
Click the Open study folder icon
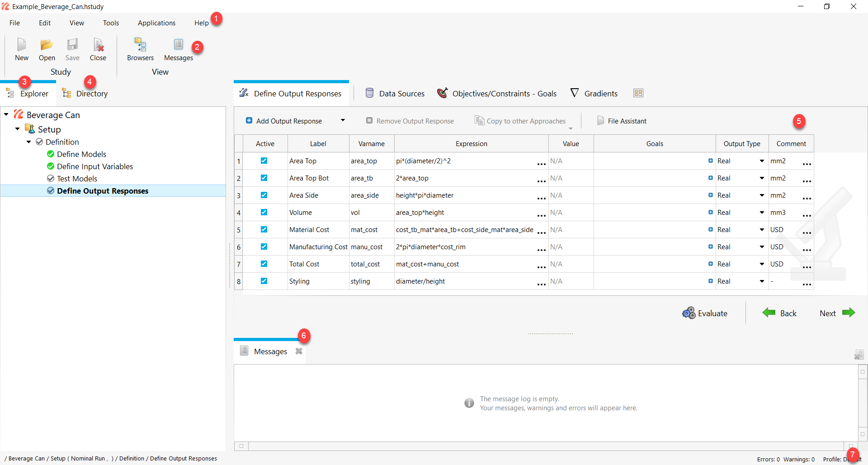click(x=47, y=45)
